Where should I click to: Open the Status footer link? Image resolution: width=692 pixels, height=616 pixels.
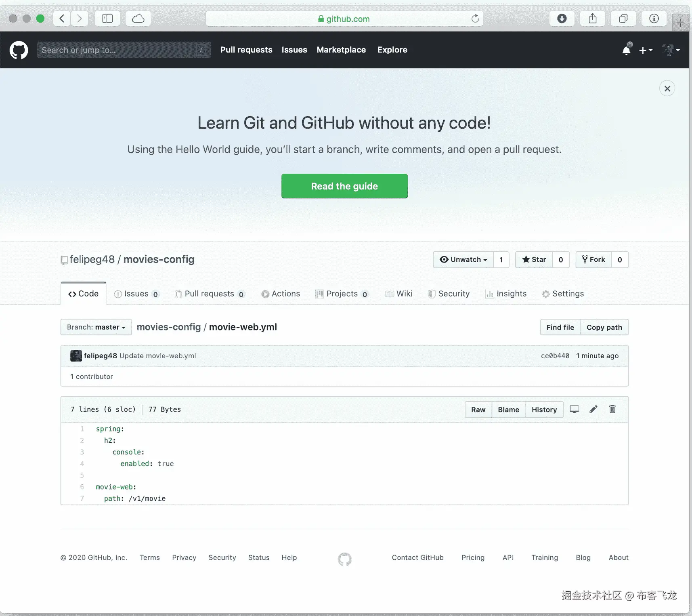click(259, 557)
